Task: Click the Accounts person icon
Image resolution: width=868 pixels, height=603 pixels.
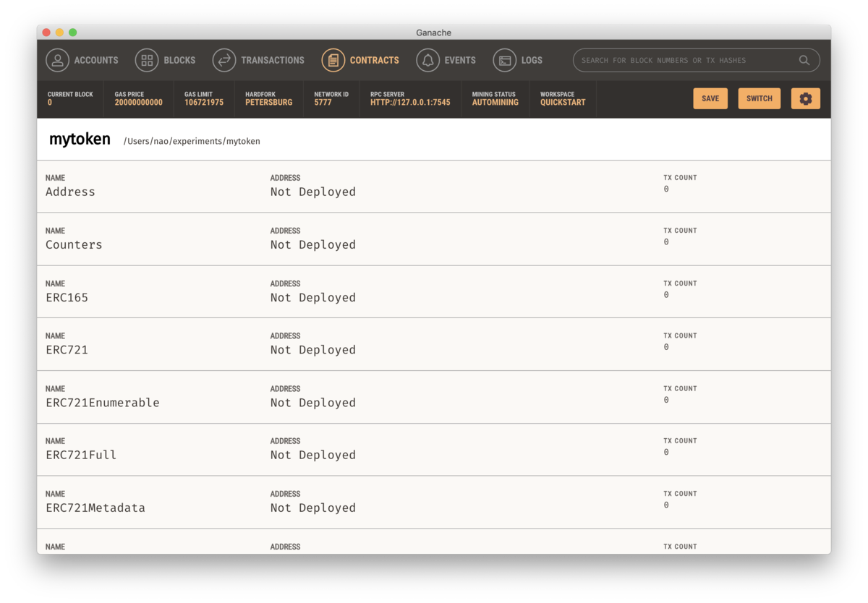Action: [58, 60]
